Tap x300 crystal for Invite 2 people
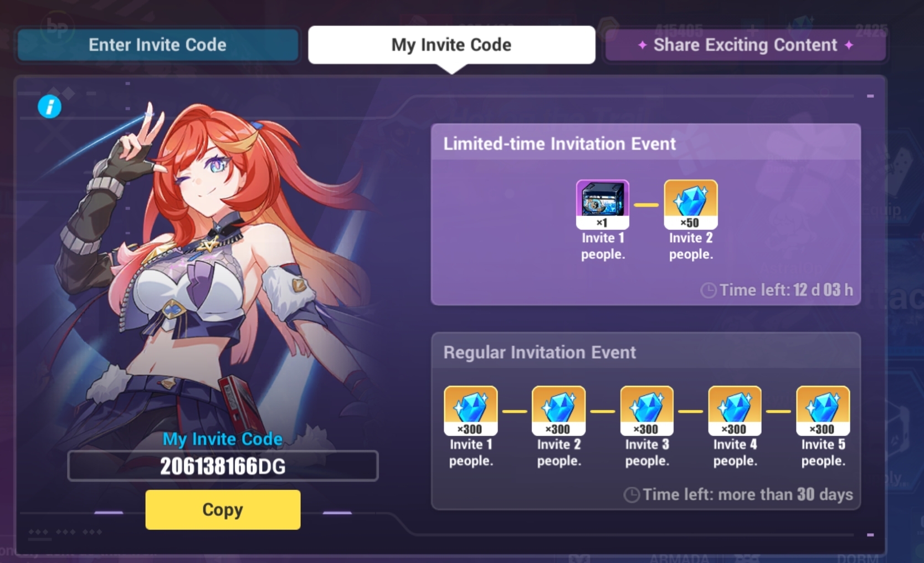The width and height of the screenshot is (924, 563). pyautogui.click(x=558, y=411)
